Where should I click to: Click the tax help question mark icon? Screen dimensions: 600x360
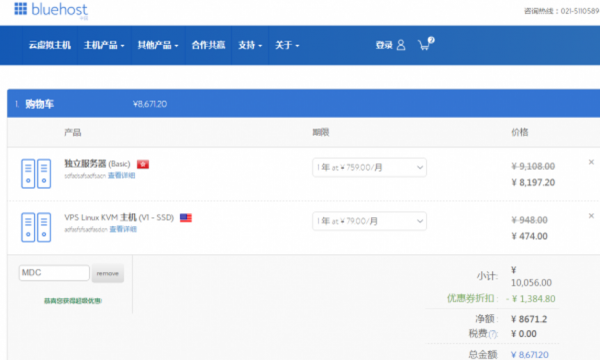click(493, 334)
